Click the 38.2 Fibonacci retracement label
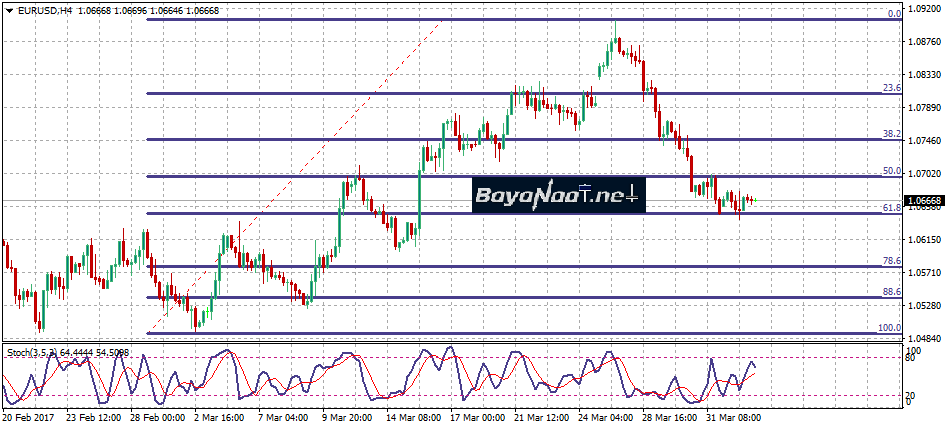Screen dimensions: 945x429 892,134
